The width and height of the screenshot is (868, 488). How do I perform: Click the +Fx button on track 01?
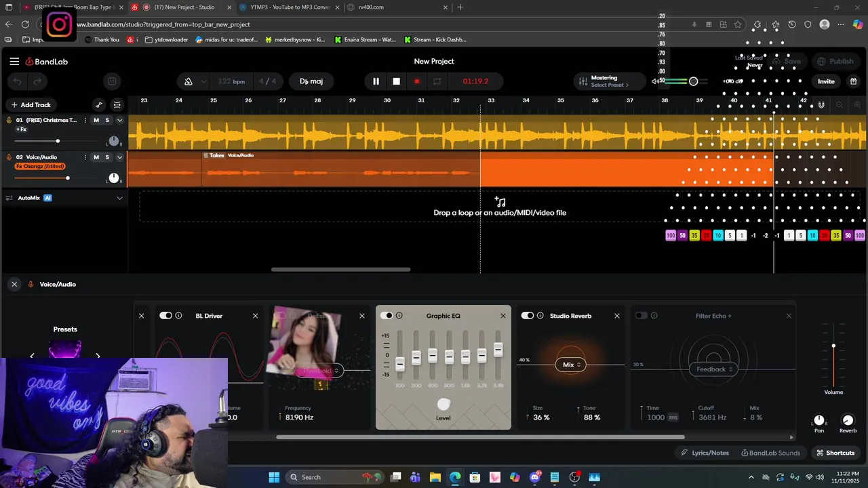pyautogui.click(x=22, y=129)
